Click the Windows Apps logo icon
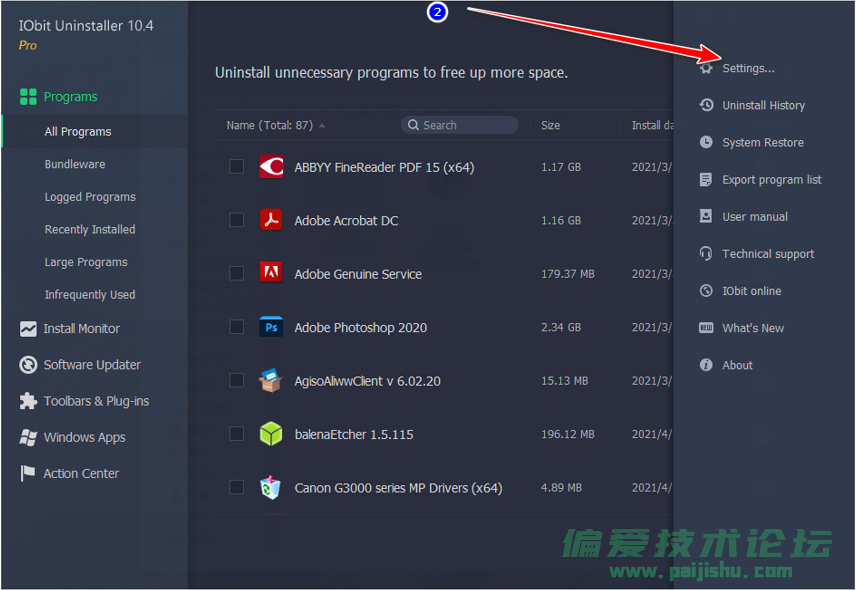This screenshot has width=856, height=590. point(28,438)
